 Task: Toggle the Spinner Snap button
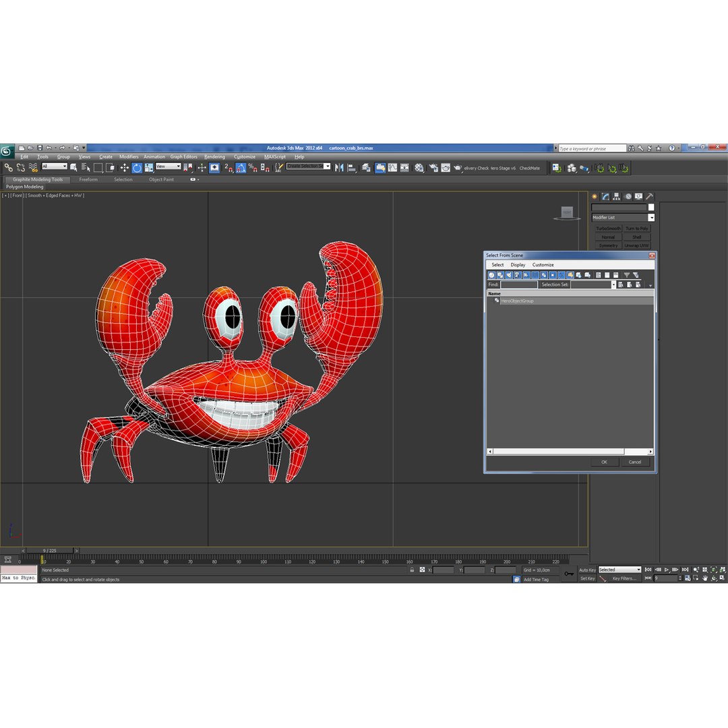(265, 168)
